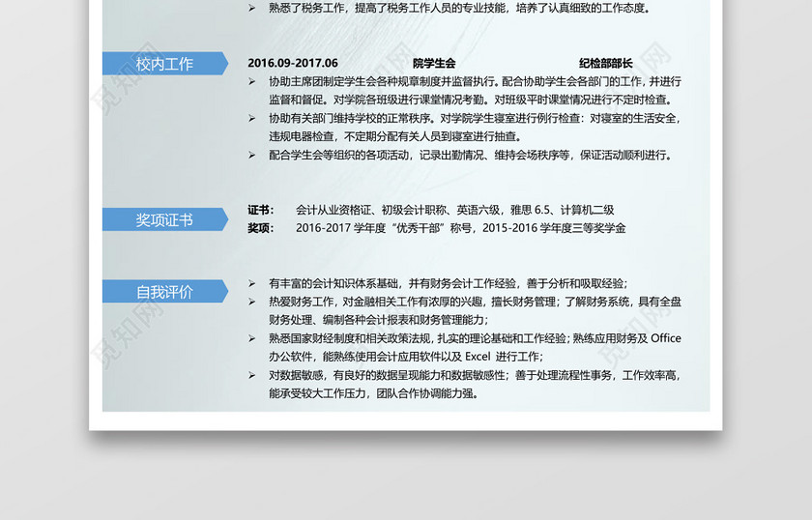Click certificate line starting with 会计从业资格证
The image size is (812, 520).
pyautogui.click(x=454, y=210)
